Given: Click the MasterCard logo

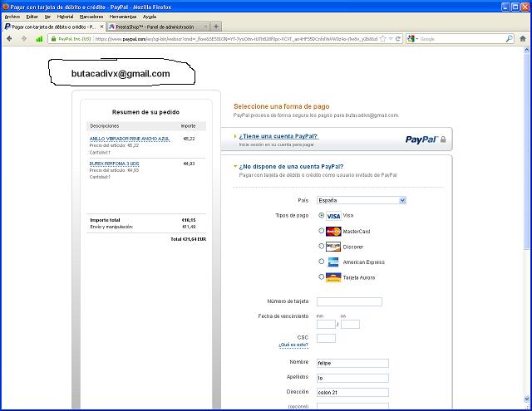Looking at the screenshot, I should coord(333,232).
